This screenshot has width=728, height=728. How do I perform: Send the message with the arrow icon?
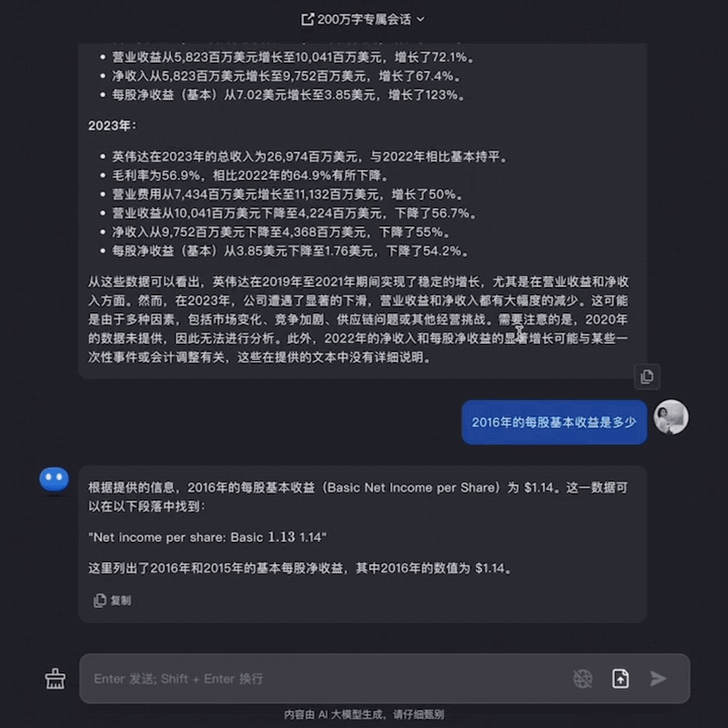[658, 679]
